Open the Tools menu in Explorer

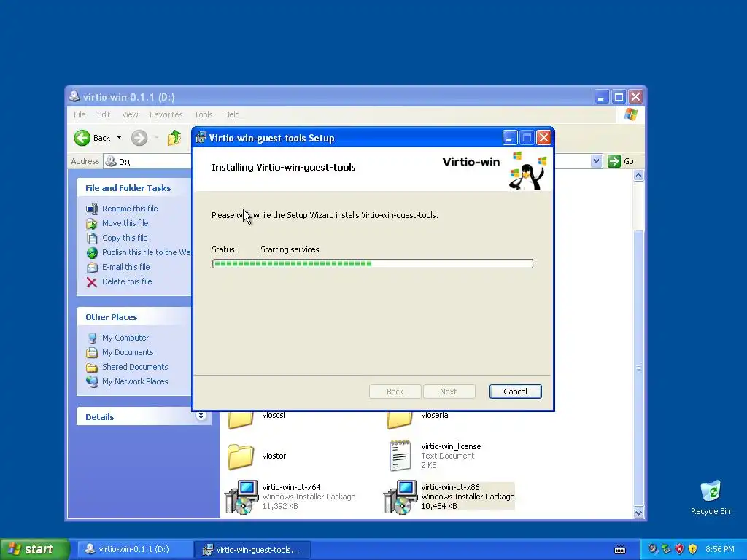[204, 114]
